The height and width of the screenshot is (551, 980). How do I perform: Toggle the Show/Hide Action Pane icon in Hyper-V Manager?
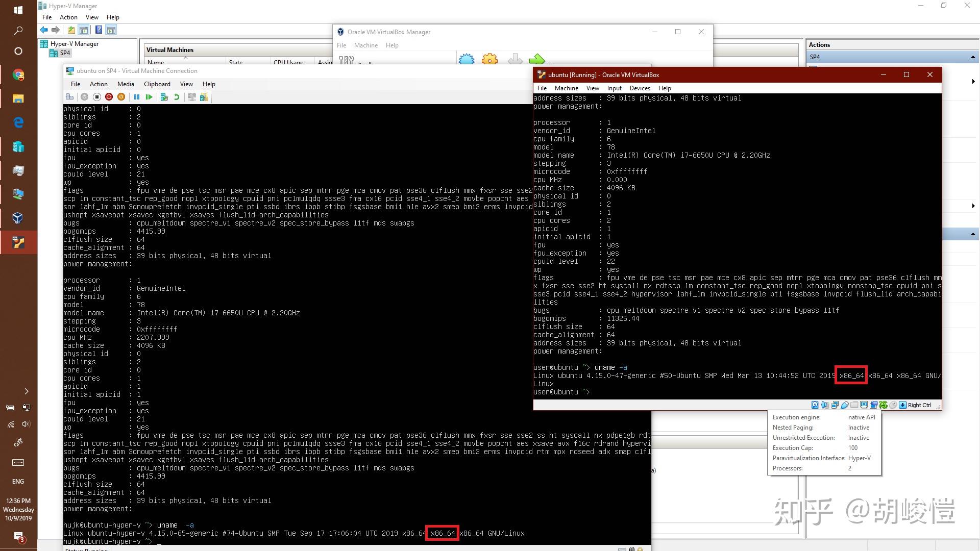click(x=111, y=30)
